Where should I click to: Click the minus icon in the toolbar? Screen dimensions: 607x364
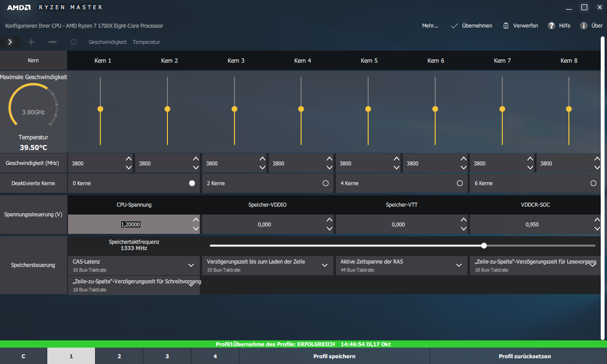tap(53, 42)
